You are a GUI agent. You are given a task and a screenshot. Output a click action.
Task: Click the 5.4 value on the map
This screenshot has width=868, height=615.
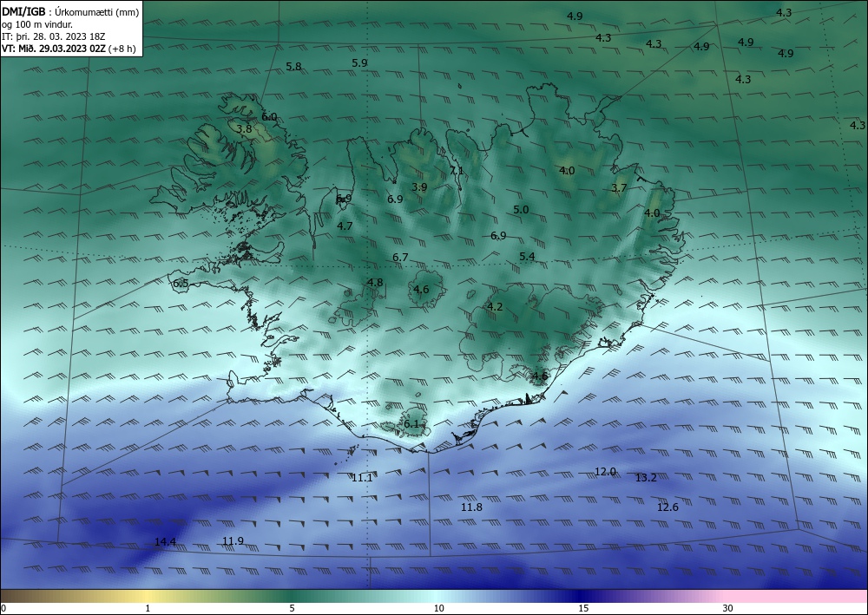coord(527,257)
